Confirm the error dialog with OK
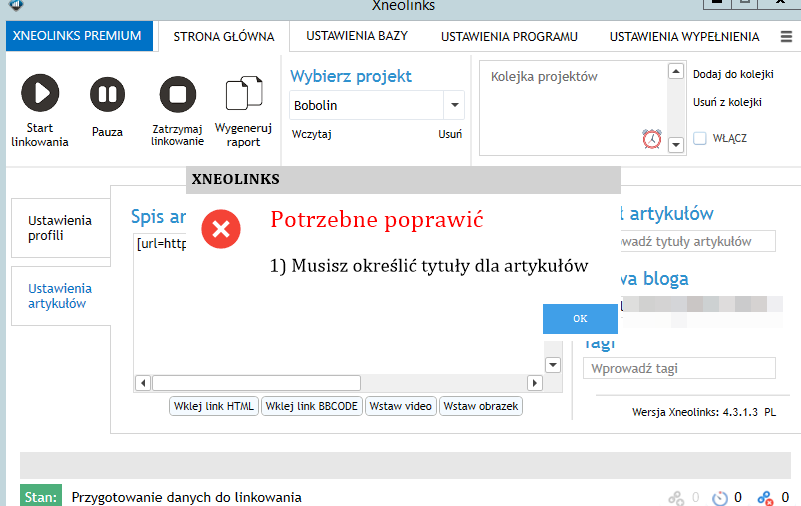This screenshot has height=506, width=801. coord(580,318)
